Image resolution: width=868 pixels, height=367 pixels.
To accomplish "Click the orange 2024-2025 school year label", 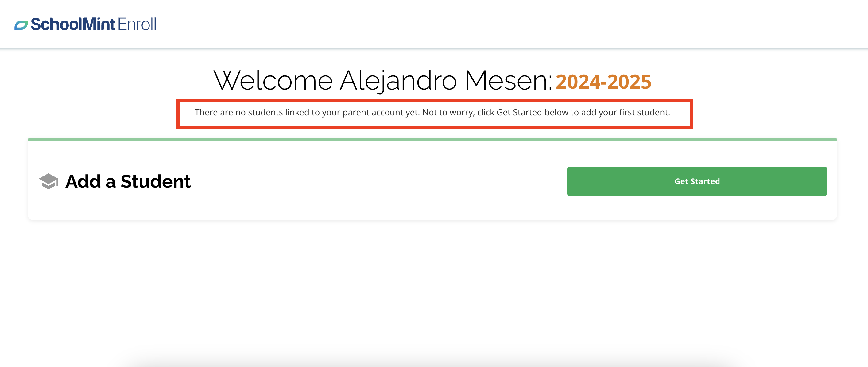I will pos(603,82).
